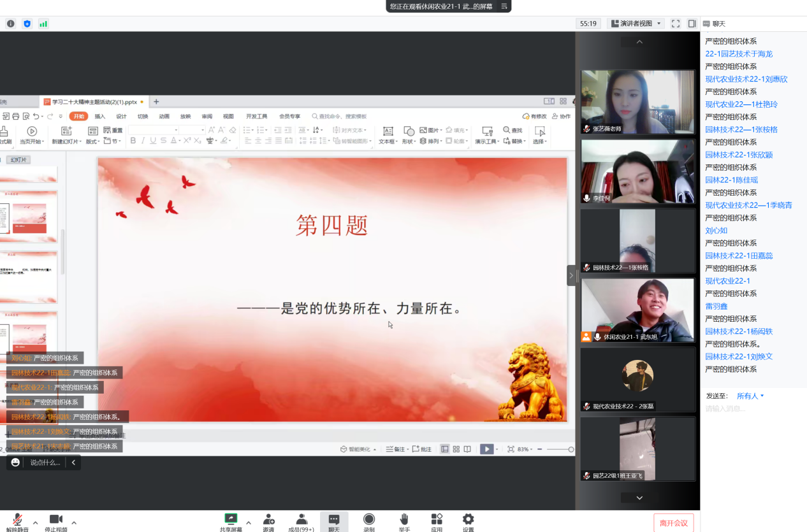
Task: Click the 请输入消息 chat input field
Action: coord(752,408)
